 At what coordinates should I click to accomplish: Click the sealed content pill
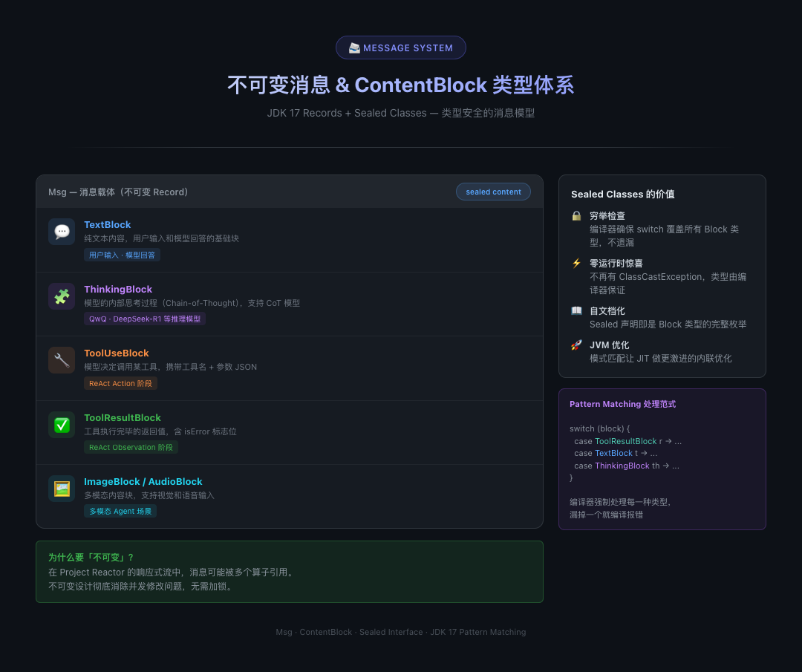493,192
